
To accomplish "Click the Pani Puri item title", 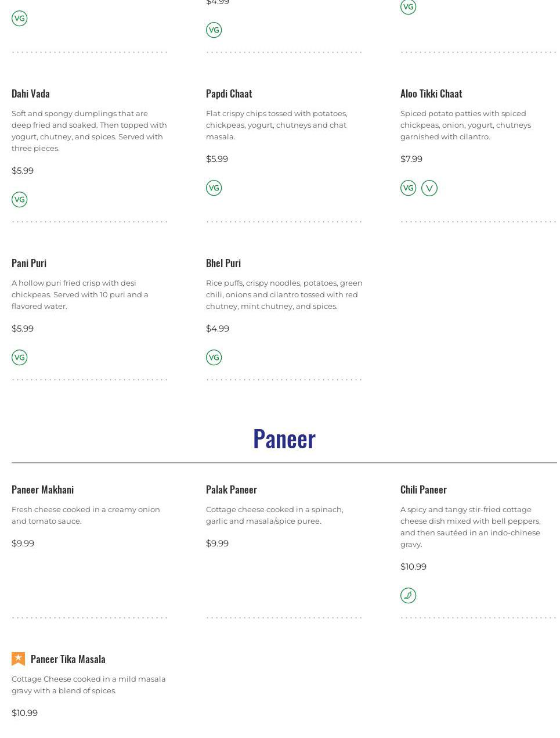I will 29,263.
